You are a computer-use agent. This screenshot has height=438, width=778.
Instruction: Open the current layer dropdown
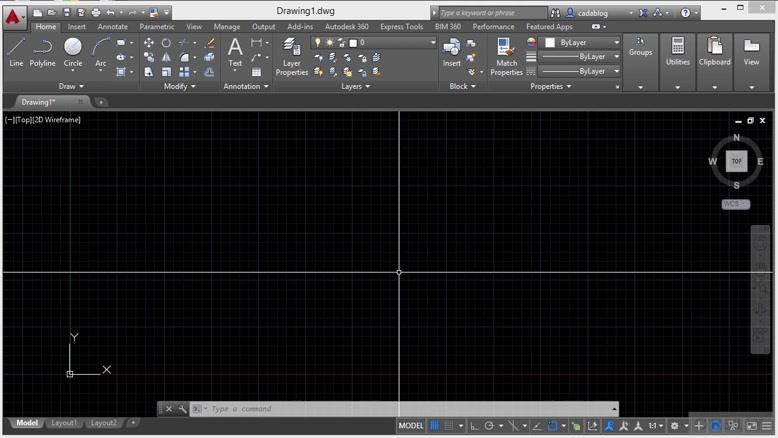374,43
